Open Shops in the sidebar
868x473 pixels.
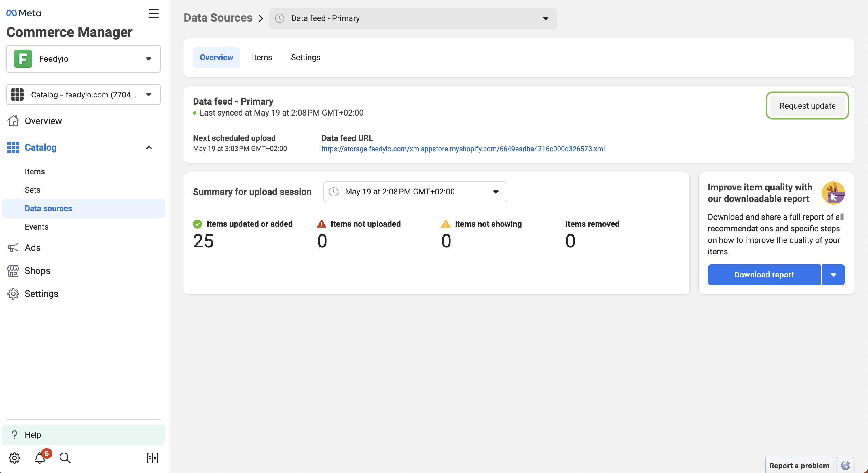tap(37, 271)
